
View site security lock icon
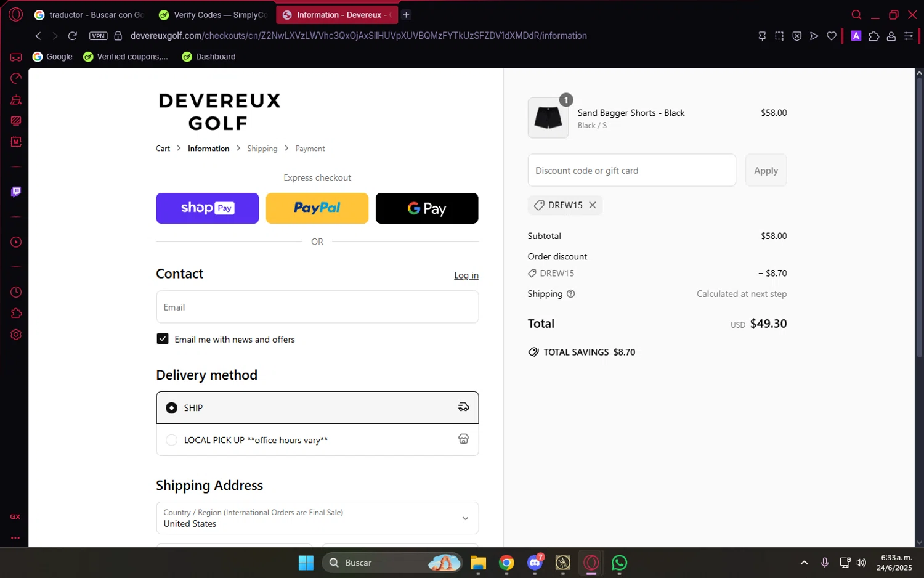(x=118, y=36)
